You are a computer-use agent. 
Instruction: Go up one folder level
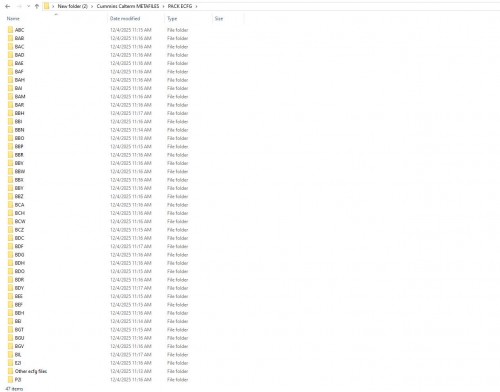point(37,6)
